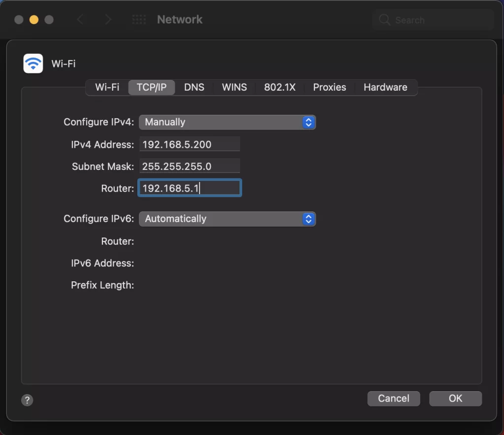The image size is (504, 435).
Task: Click the Search field in title bar
Action: tap(433, 20)
